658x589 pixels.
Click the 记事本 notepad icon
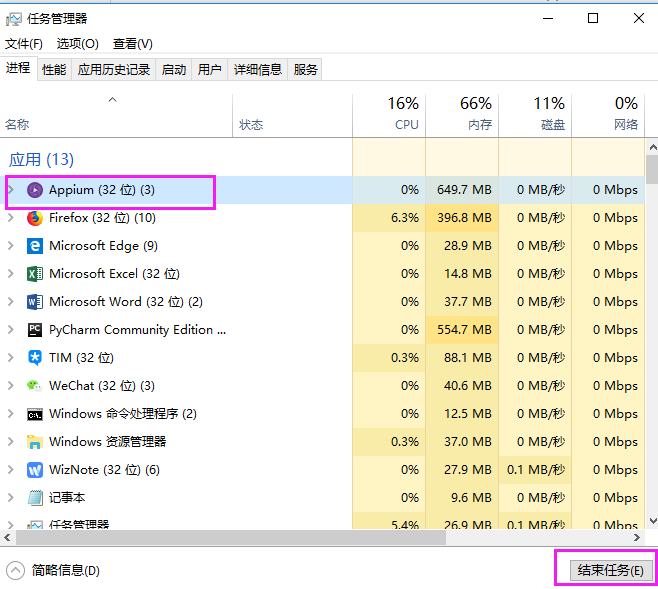(x=35, y=498)
